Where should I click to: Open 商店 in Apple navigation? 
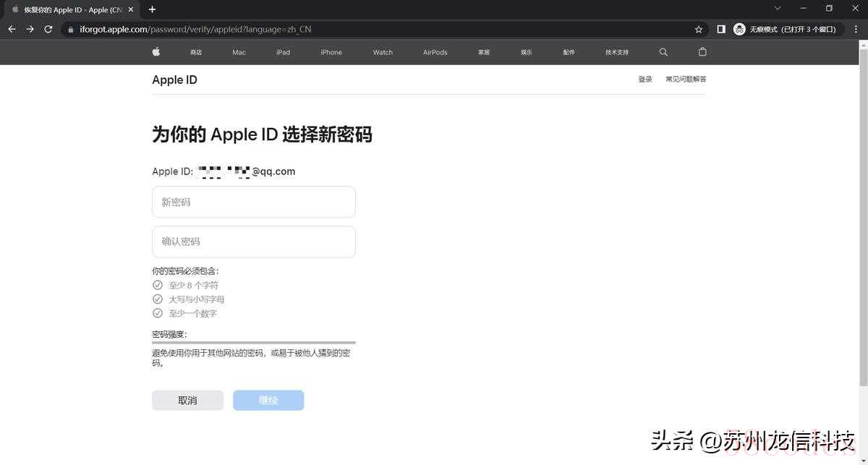coord(196,52)
